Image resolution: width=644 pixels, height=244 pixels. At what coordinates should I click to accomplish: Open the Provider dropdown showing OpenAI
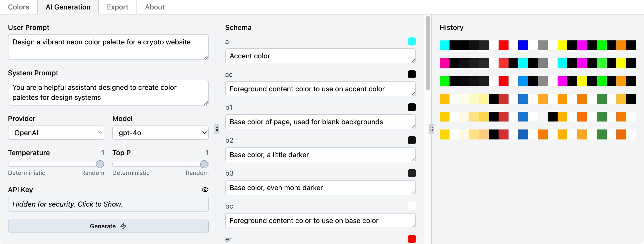click(56, 132)
